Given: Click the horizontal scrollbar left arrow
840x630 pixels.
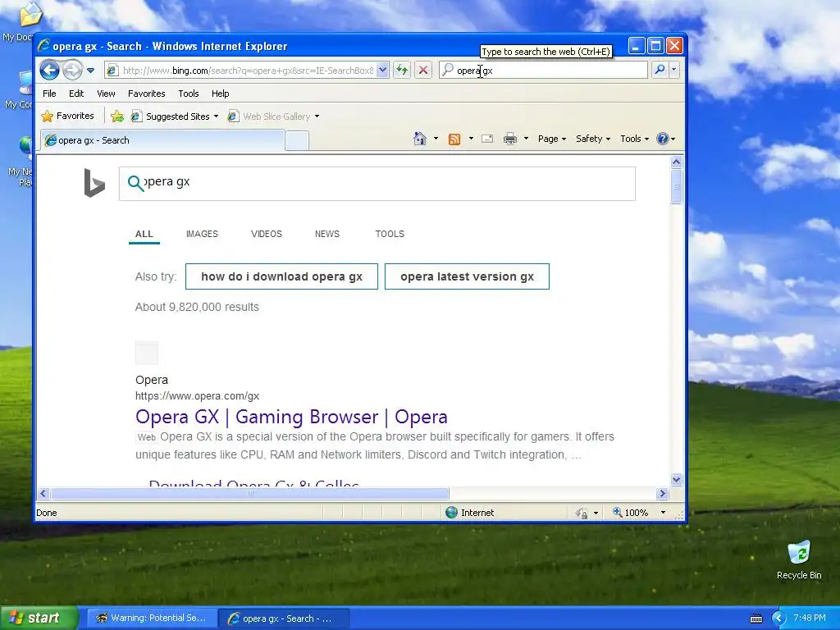Looking at the screenshot, I should pyautogui.click(x=43, y=493).
